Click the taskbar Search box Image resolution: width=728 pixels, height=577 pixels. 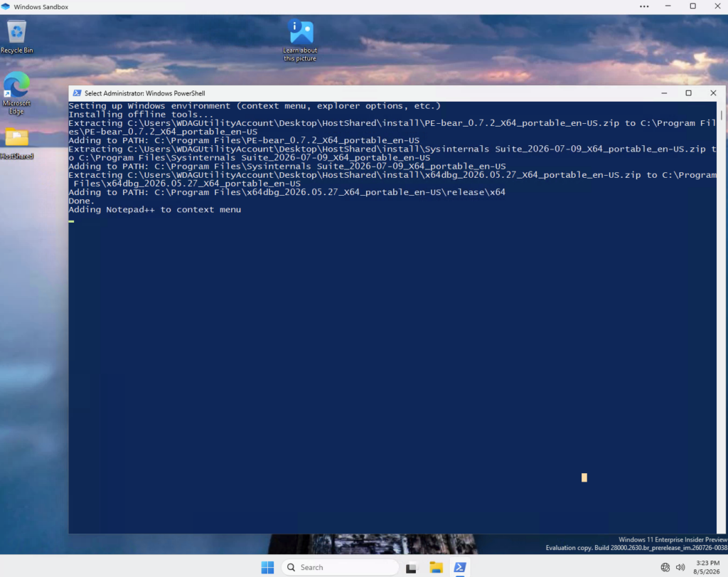tap(340, 567)
